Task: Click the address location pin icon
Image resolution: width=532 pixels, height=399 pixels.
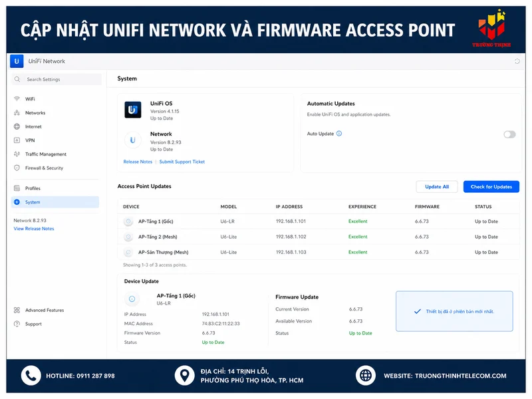Action: 185,376
